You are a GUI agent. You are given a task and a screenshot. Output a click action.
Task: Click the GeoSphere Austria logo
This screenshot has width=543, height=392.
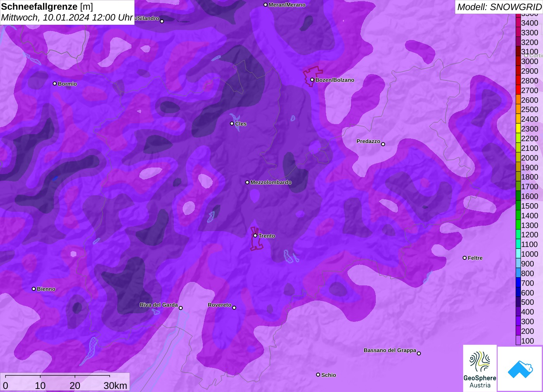[x=480, y=368]
